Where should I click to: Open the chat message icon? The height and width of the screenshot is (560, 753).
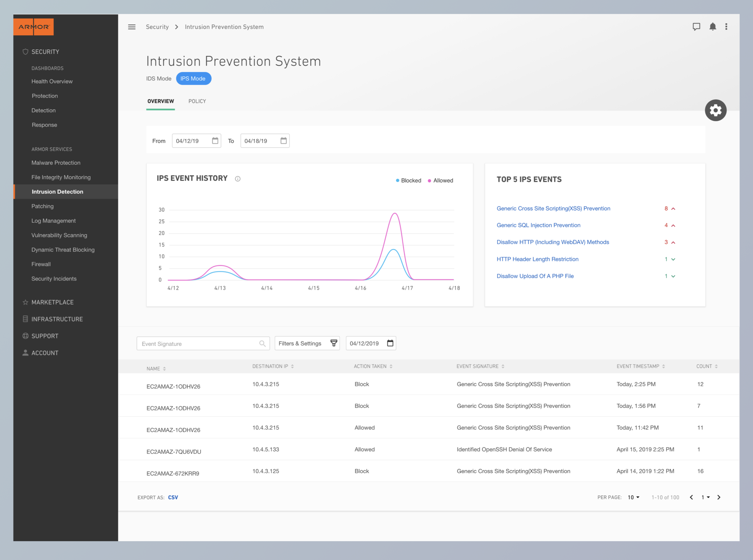(696, 27)
